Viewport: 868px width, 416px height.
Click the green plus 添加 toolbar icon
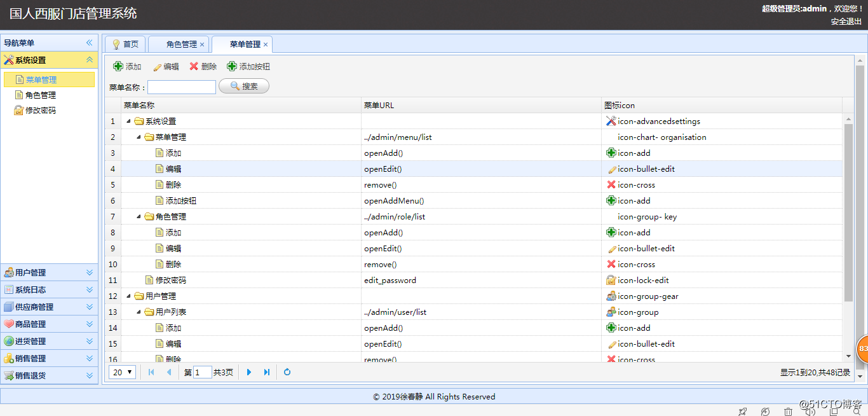(118, 66)
